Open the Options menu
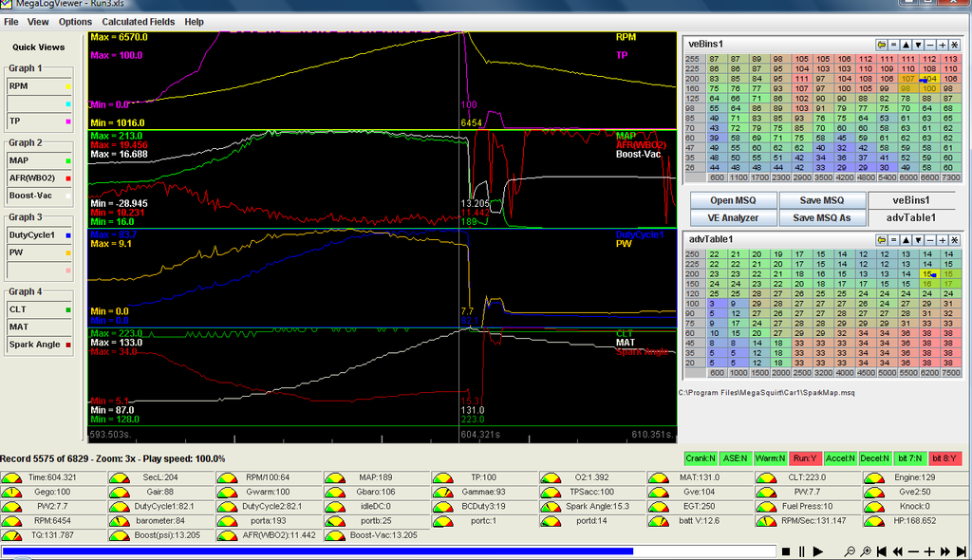The image size is (972, 560). coord(75,21)
